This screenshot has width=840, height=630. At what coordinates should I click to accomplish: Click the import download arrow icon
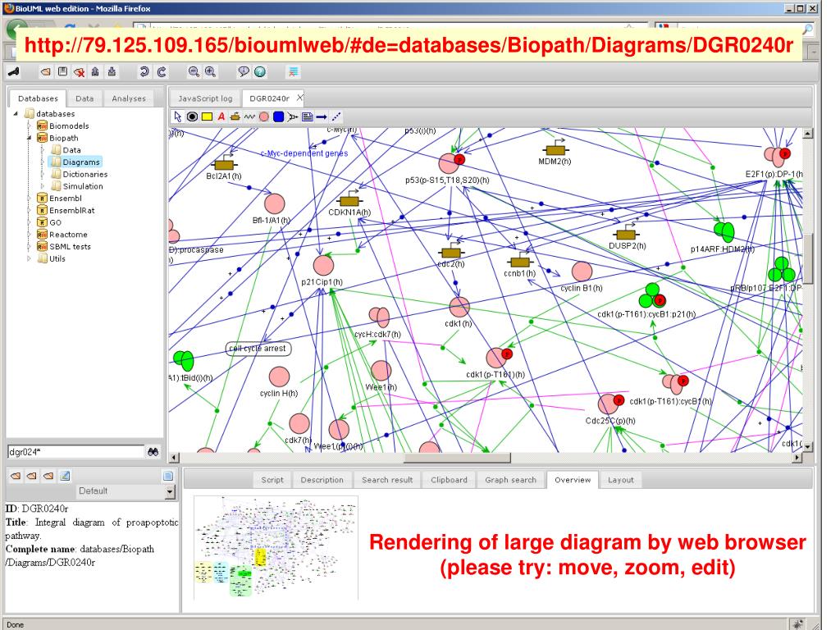pos(112,72)
